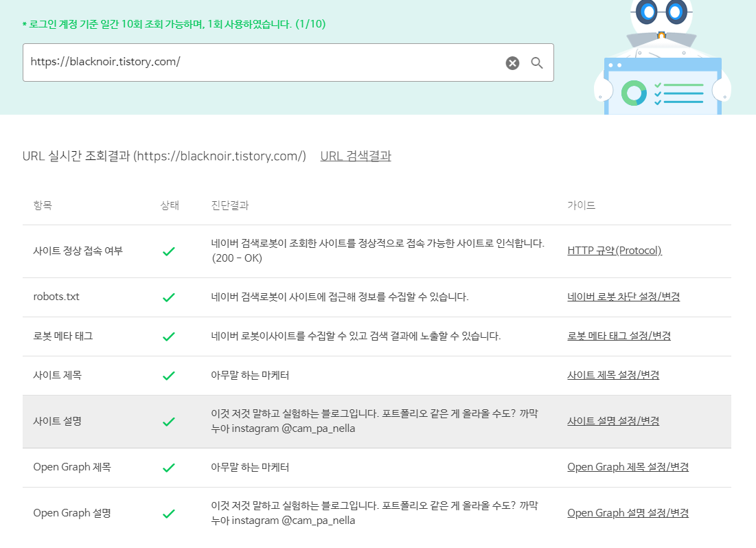Click the description text in the 사이트 설명 row
The width and height of the screenshot is (756, 548).
tap(375, 421)
